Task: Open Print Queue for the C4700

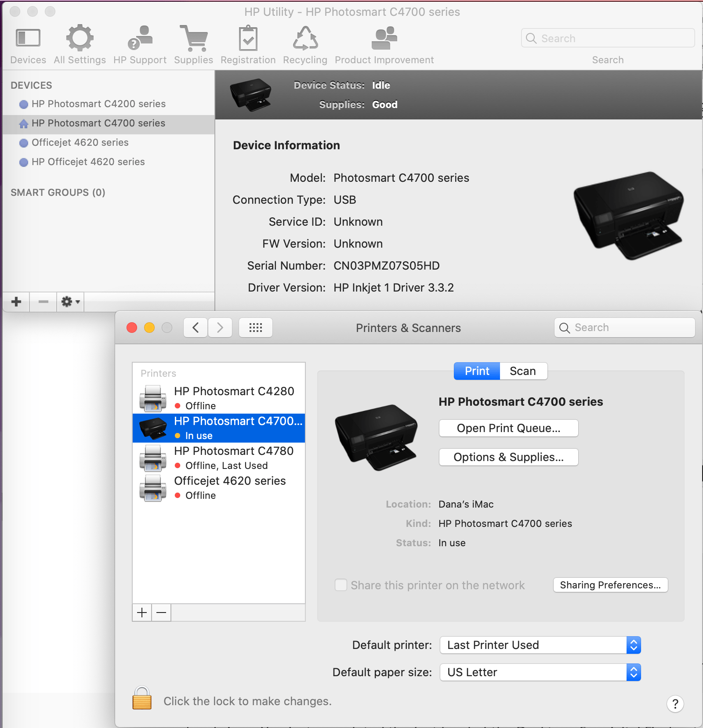Action: tap(509, 428)
